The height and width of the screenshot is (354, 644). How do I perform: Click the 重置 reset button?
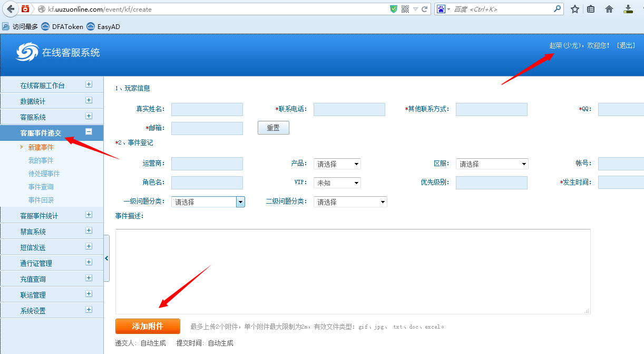tap(274, 128)
